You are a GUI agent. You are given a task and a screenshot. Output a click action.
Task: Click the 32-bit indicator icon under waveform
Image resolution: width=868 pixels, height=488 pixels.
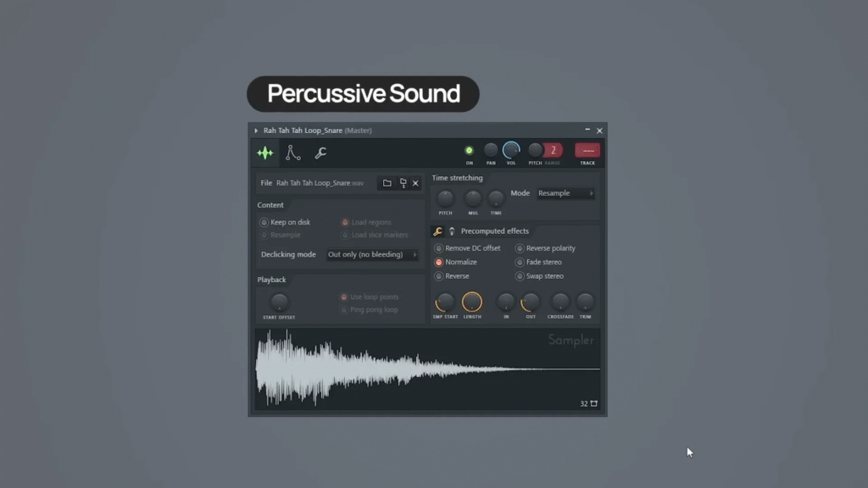point(589,404)
